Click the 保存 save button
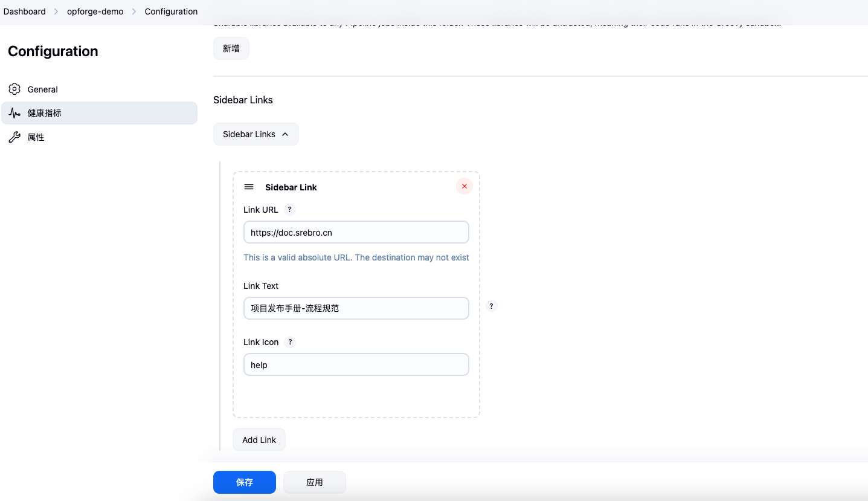The image size is (868, 501). point(244,482)
